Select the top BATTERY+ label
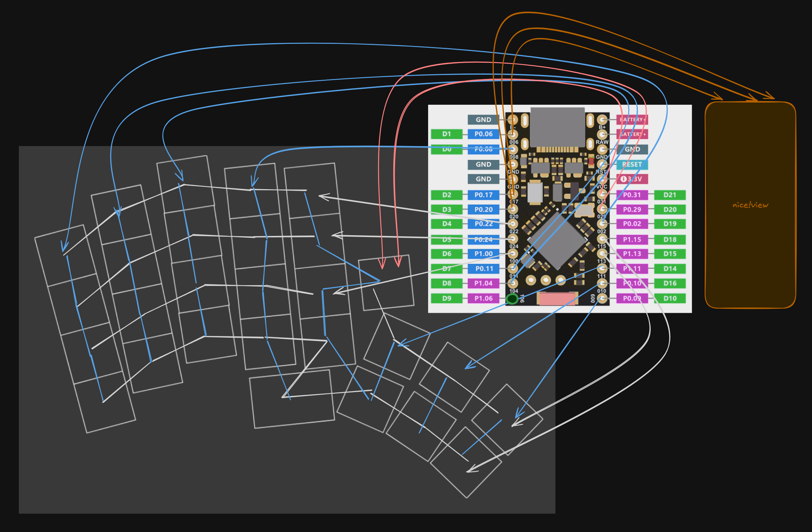Viewport: 812px width, 532px height. [631, 120]
